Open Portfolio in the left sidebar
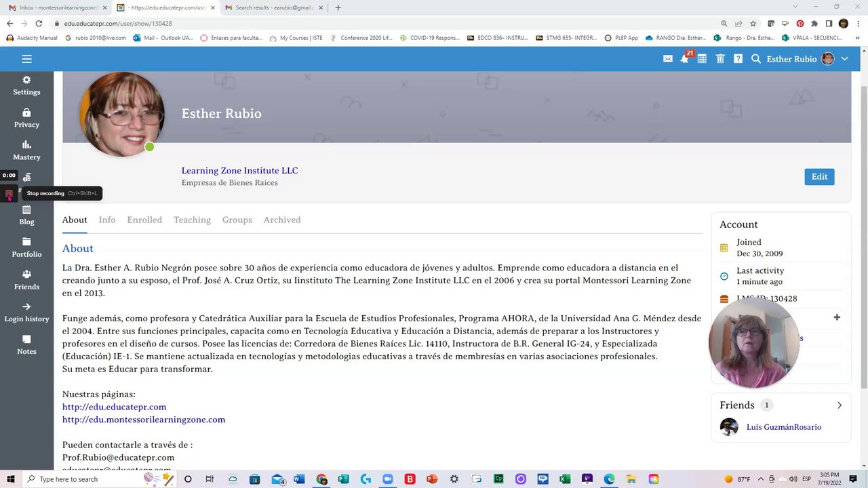 pos(26,248)
